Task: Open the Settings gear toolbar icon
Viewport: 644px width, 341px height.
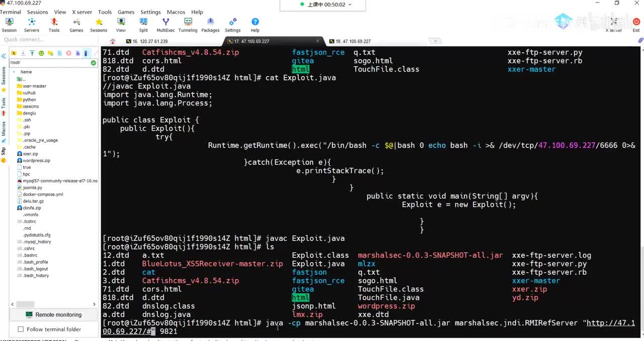Action: (232, 25)
